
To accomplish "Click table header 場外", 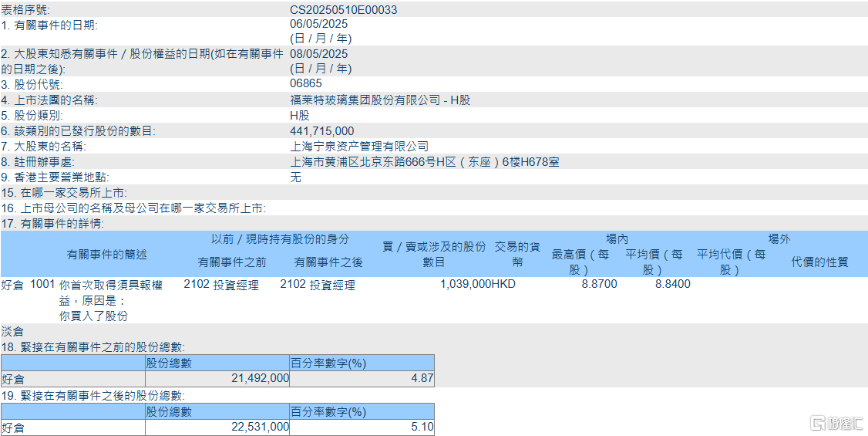I will coord(779,239).
